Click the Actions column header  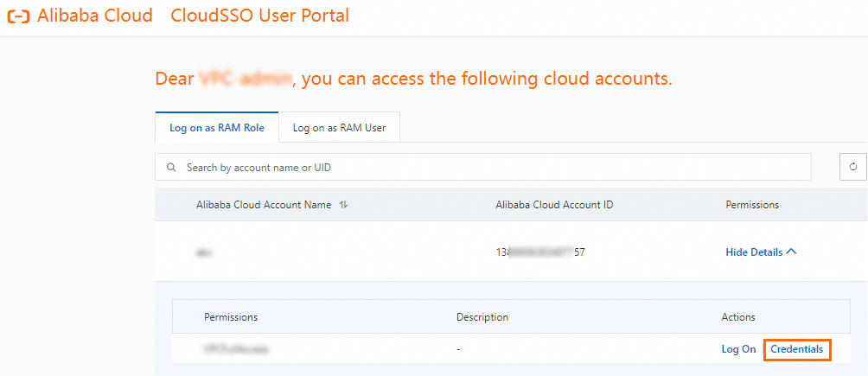pos(738,317)
